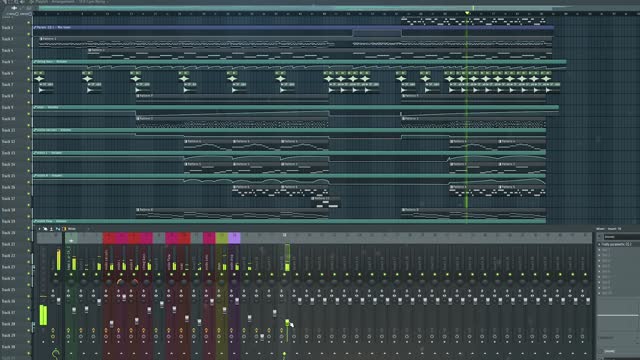Image resolution: width=640 pixels, height=360 pixels.
Task: Click the olive mixer track volume fader
Action: point(224,311)
